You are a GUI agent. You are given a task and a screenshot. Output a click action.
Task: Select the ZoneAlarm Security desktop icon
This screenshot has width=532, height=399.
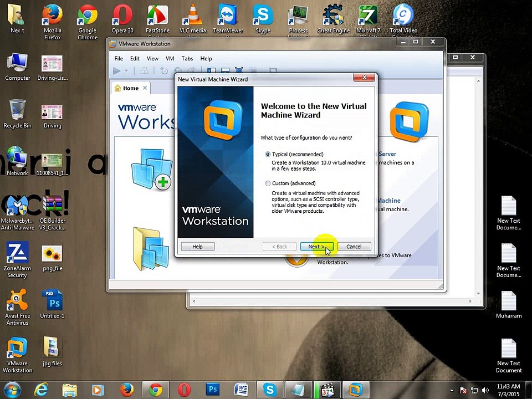17,260
